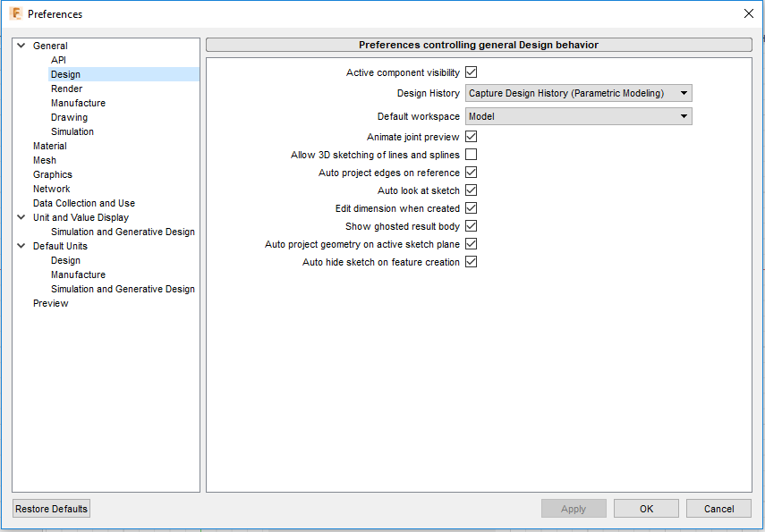The image size is (765, 532).
Task: Open Graphics preferences
Action: point(53,174)
